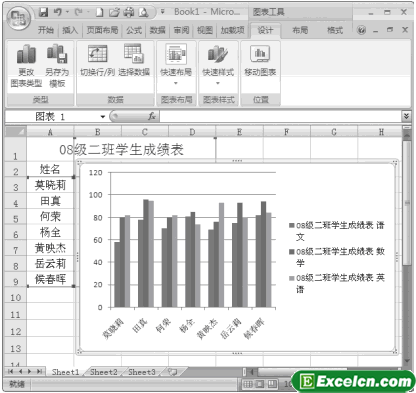The height and width of the screenshot is (393, 416).
Task: Click into the formula bar
Action: pyautogui.click(x=281, y=116)
